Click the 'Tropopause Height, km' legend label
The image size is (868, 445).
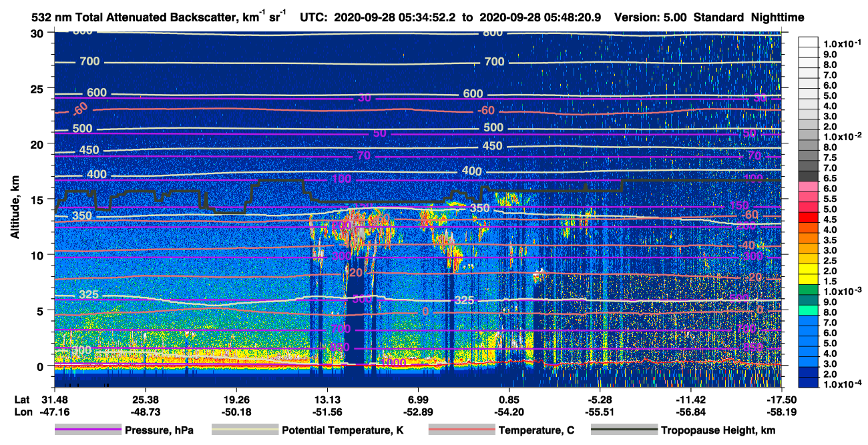tap(718, 430)
